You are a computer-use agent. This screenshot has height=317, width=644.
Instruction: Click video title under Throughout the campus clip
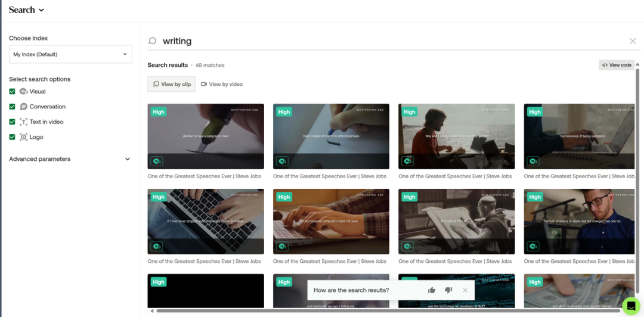[455, 261]
